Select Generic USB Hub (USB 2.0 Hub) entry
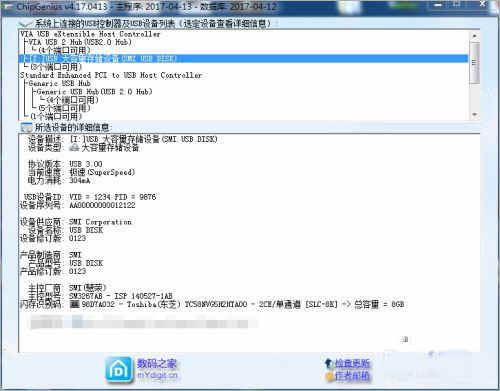This screenshot has height=391, width=500. coord(94,91)
